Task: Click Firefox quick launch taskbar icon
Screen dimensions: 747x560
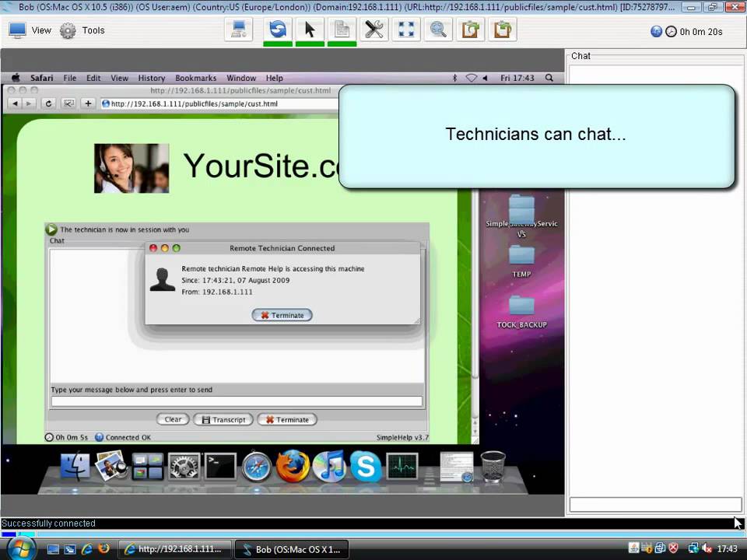Action: point(103,549)
